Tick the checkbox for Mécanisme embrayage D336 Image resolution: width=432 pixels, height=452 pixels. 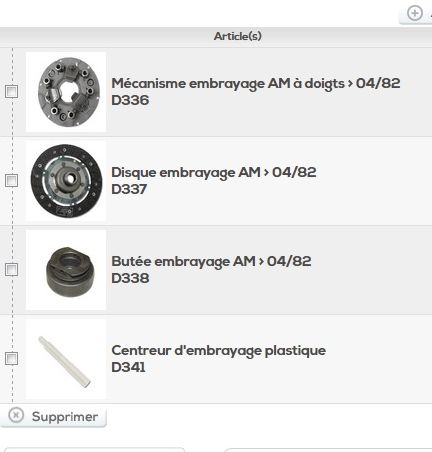[x=12, y=91]
